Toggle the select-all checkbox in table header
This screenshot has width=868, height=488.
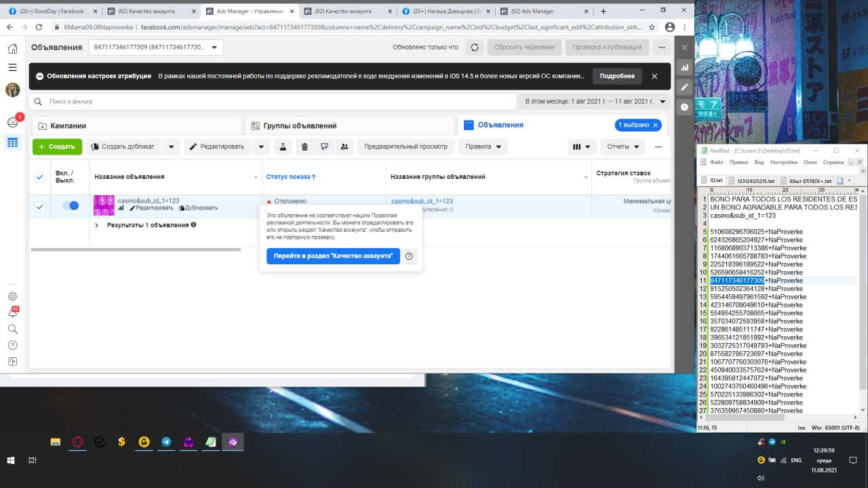click(x=40, y=177)
